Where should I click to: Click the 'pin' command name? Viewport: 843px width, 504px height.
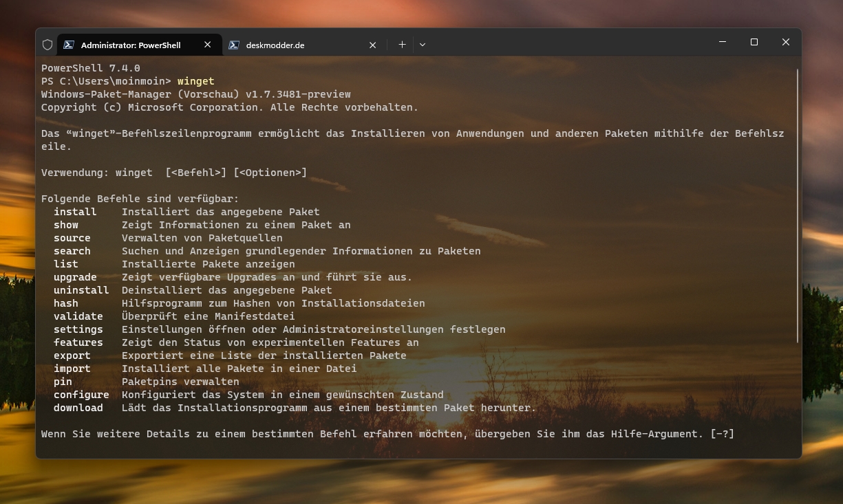63,382
